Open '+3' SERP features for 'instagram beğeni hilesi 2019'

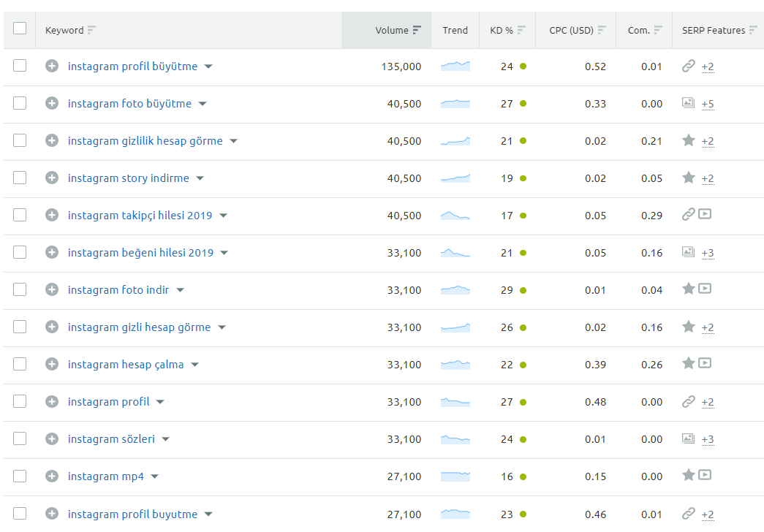coord(708,253)
